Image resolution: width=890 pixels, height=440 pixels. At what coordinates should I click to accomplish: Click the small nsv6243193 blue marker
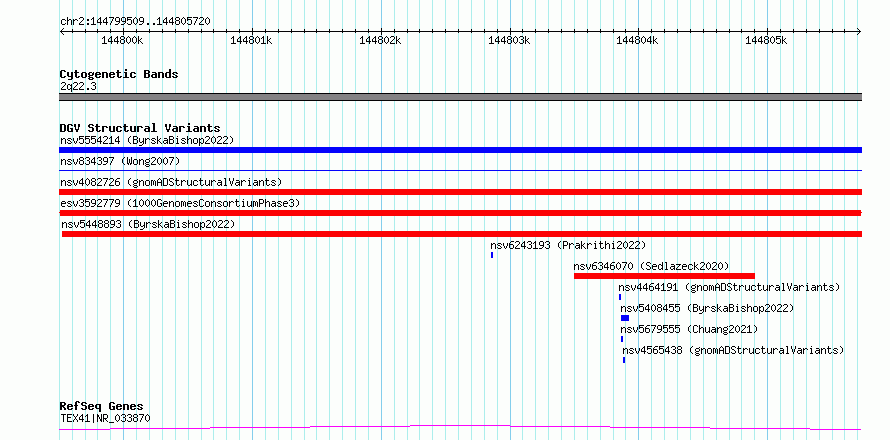coord(492,255)
